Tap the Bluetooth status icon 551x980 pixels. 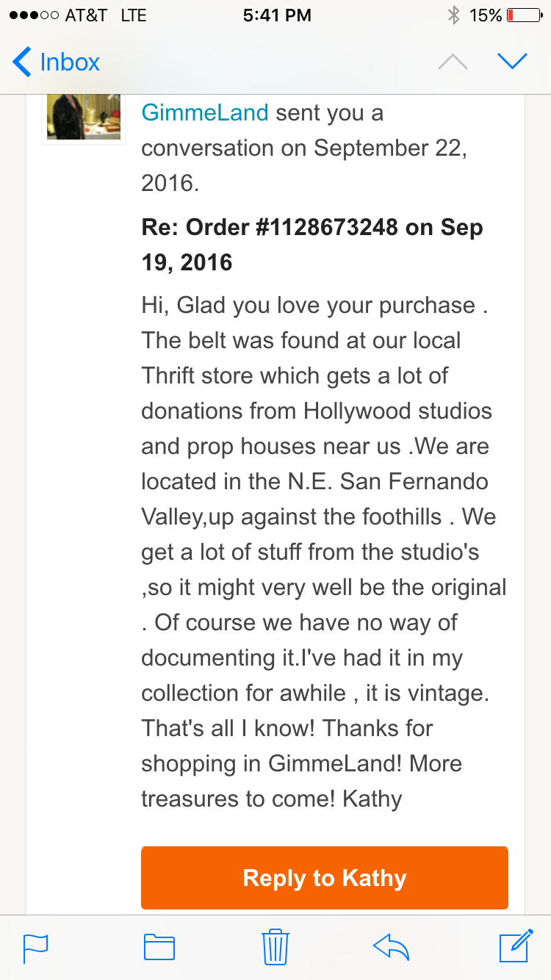pos(453,15)
